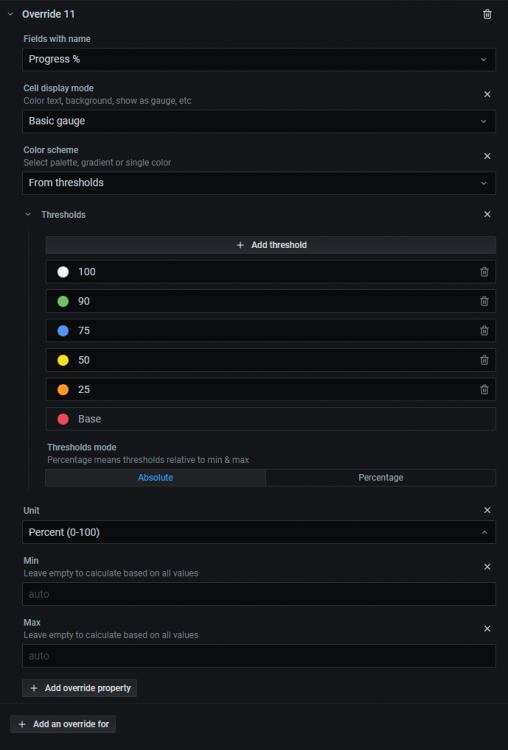This screenshot has width=508, height=750.
Task: Edit the threshold value 100
Action: (273, 272)
